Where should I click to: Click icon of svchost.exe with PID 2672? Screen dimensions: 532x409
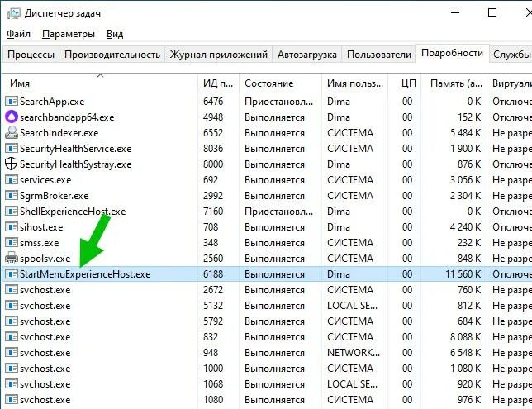[x=12, y=290]
